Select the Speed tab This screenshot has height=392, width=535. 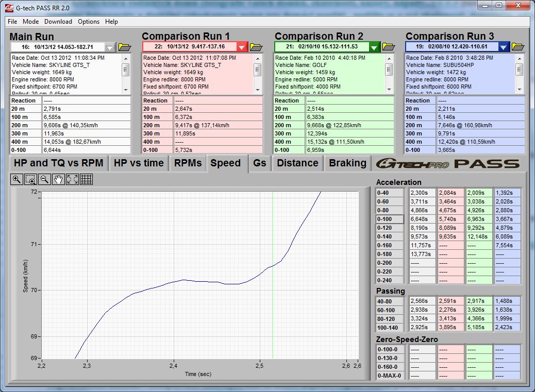pyautogui.click(x=226, y=163)
